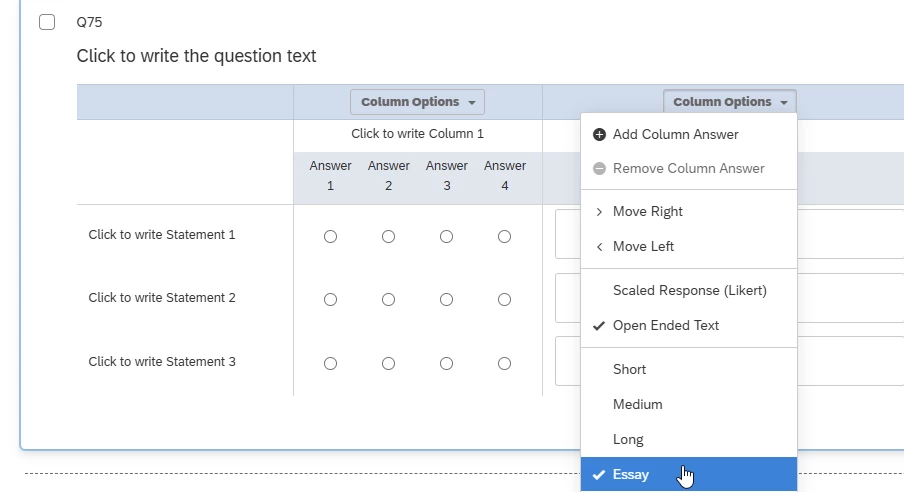Collapse the second Column Options dropdown
904x492 pixels.
point(729,102)
